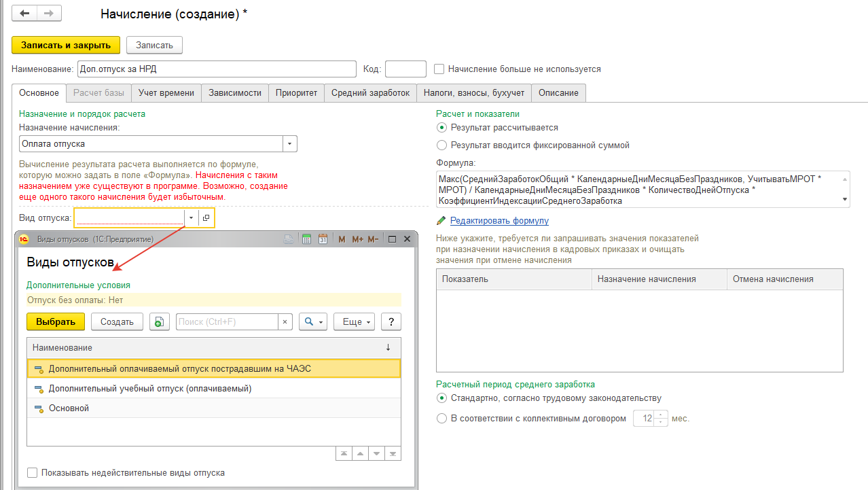Expand the Вид отпуска dropdown arrow
The height and width of the screenshot is (490, 868).
tap(191, 217)
